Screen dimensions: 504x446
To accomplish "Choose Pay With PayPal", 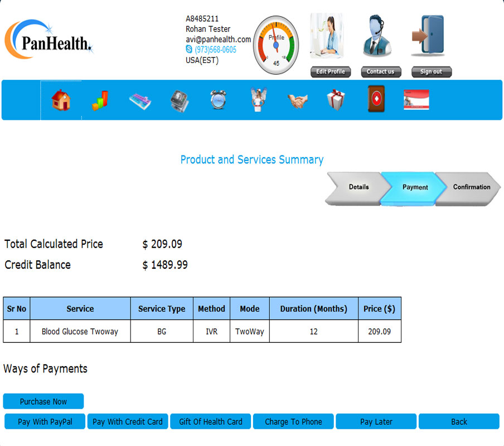I will [45, 421].
